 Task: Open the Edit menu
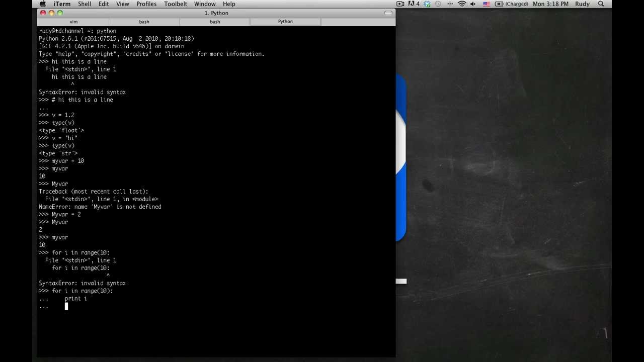pos(104,4)
